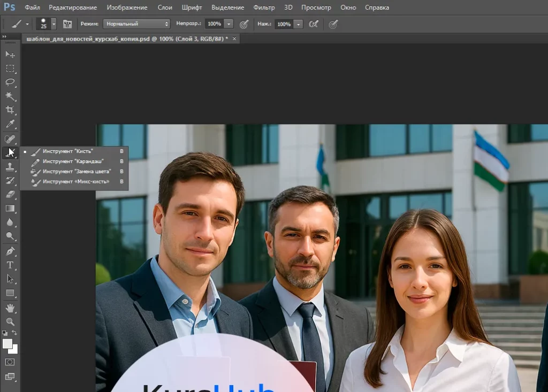Toggle Quick Mask mode

click(x=10, y=362)
